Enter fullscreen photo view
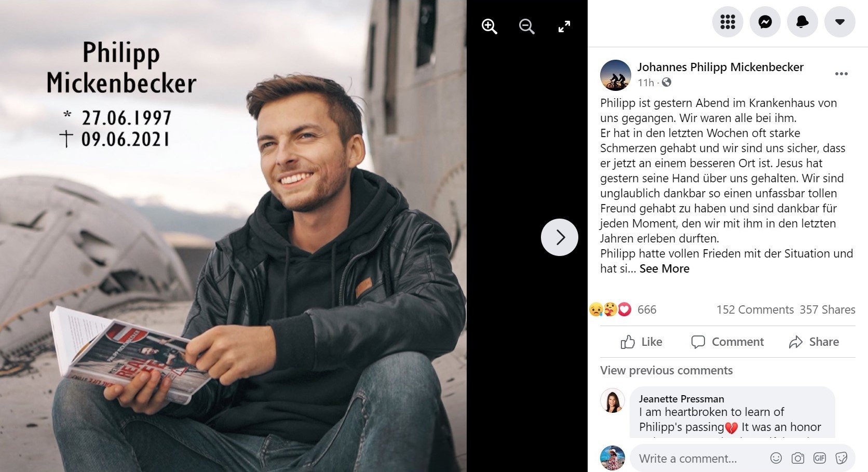 click(x=564, y=26)
